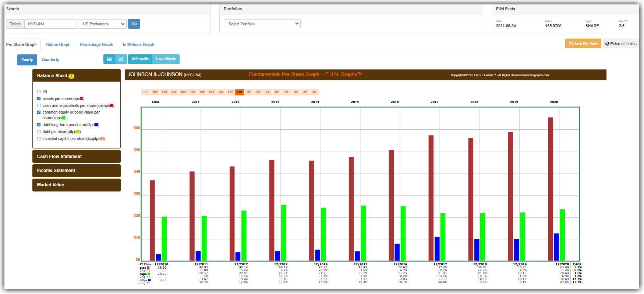Image resolution: width=644 pixels, height=294 pixels.
Task: Click the price value 165.9700
Action: coord(553,26)
